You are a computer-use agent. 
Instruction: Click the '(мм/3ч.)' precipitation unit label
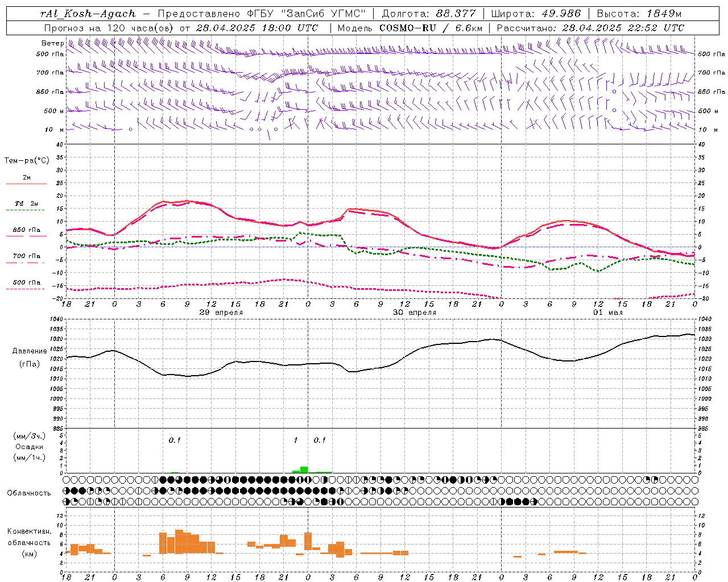30,436
